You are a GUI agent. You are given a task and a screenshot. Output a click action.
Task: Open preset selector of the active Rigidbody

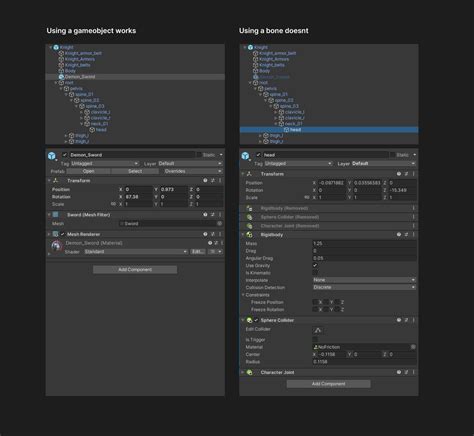pos(406,235)
